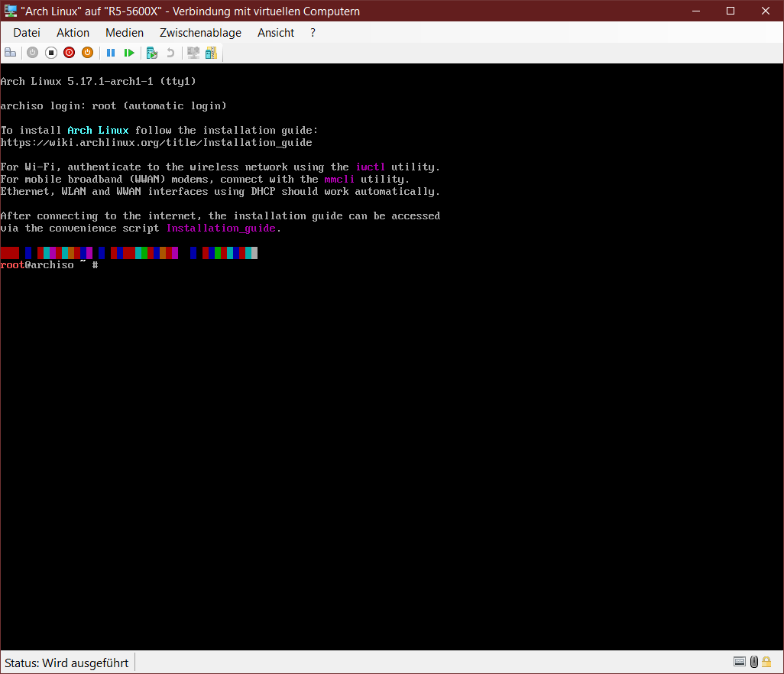This screenshot has height=674, width=784.
Task: Click the magenta 'mmcli' word in terminal
Action: click(x=339, y=179)
